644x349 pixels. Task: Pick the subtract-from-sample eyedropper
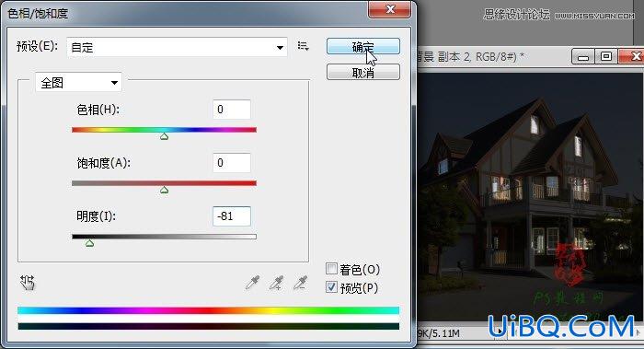[301, 283]
